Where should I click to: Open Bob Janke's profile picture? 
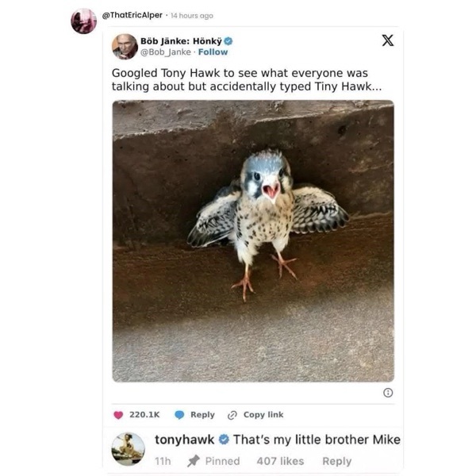click(125, 47)
